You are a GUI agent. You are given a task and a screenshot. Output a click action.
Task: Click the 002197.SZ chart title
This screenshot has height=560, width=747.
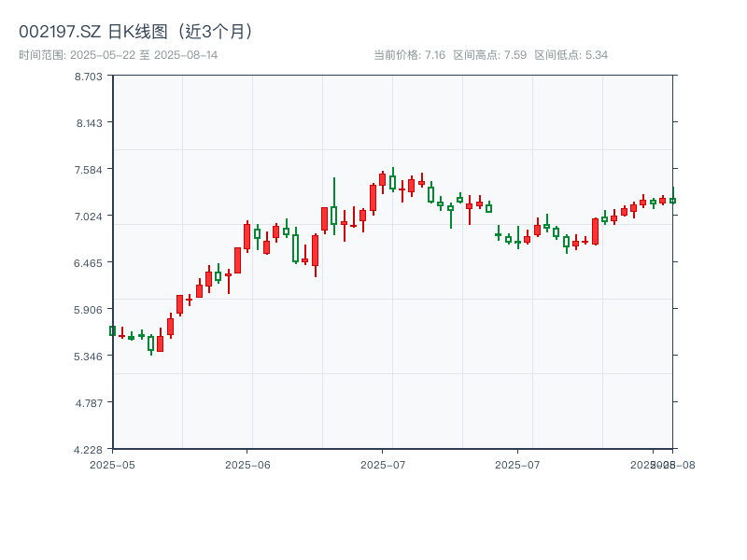tap(137, 31)
